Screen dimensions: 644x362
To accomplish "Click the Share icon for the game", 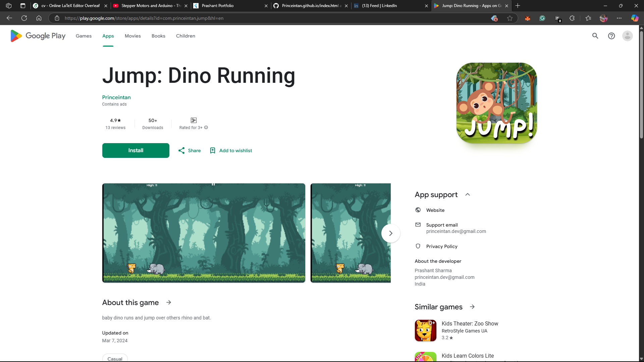I will pos(182,150).
